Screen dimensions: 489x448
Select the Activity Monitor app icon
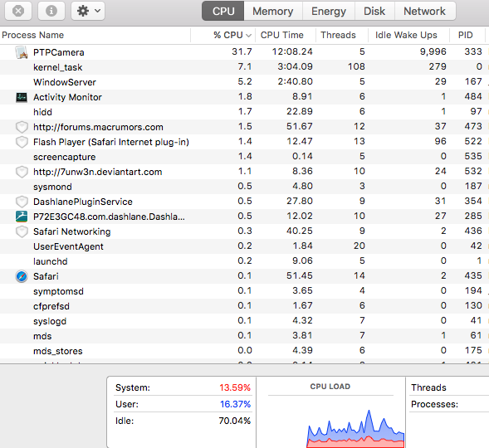click(22, 97)
